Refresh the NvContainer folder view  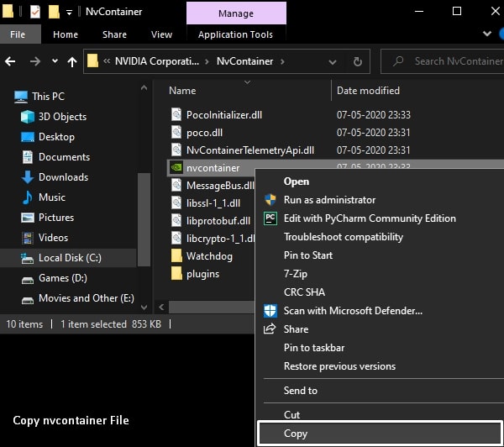(x=358, y=61)
